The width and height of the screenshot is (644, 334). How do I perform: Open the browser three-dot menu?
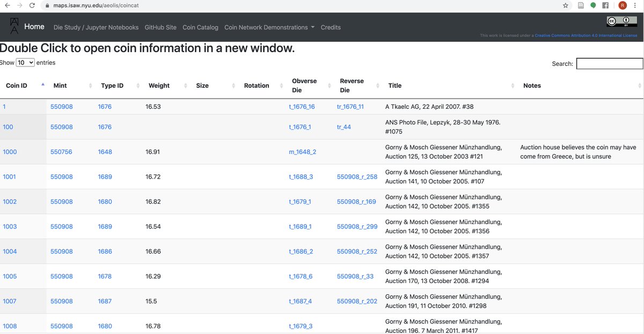tap(636, 5)
